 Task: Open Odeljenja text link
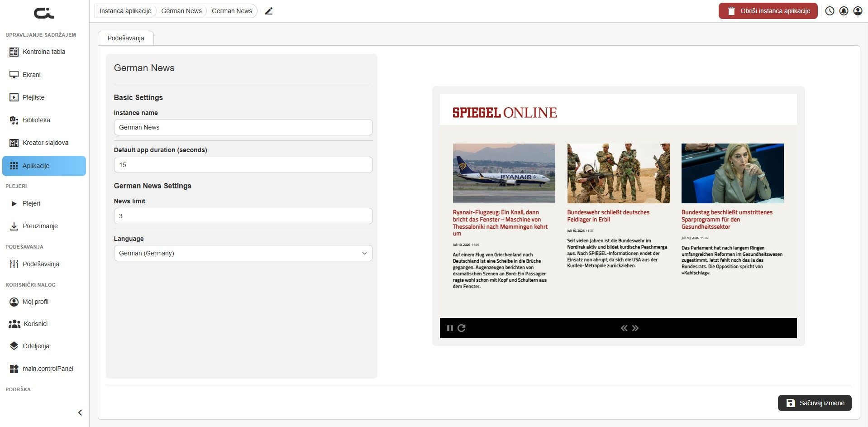(x=36, y=346)
